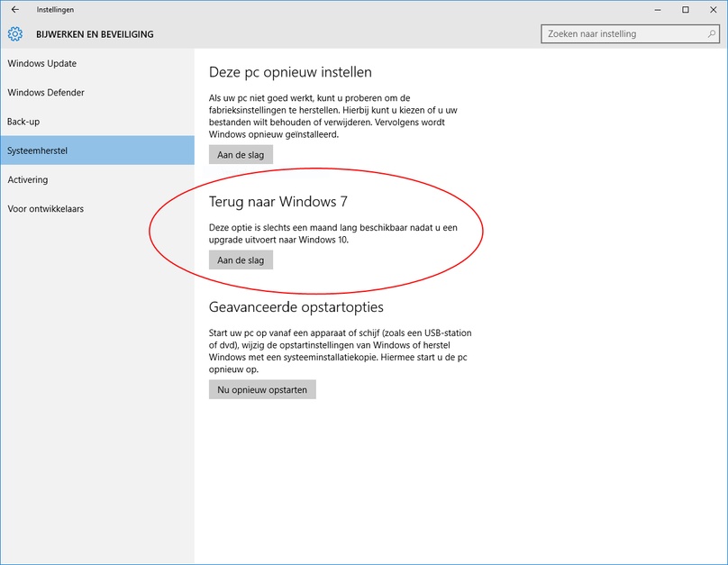Select Systeemherstel in the sidebar
The height and width of the screenshot is (565, 728).
tap(97, 150)
